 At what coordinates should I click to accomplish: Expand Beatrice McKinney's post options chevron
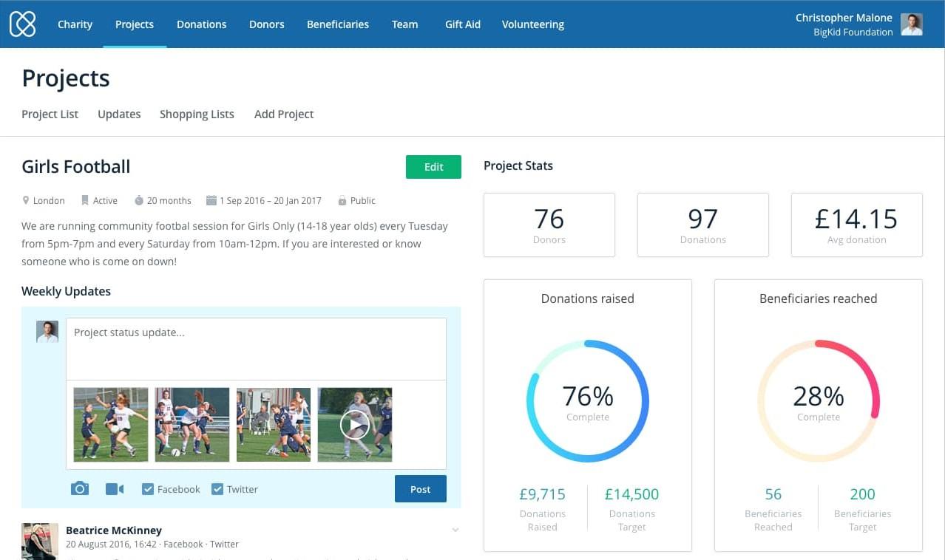[455, 530]
